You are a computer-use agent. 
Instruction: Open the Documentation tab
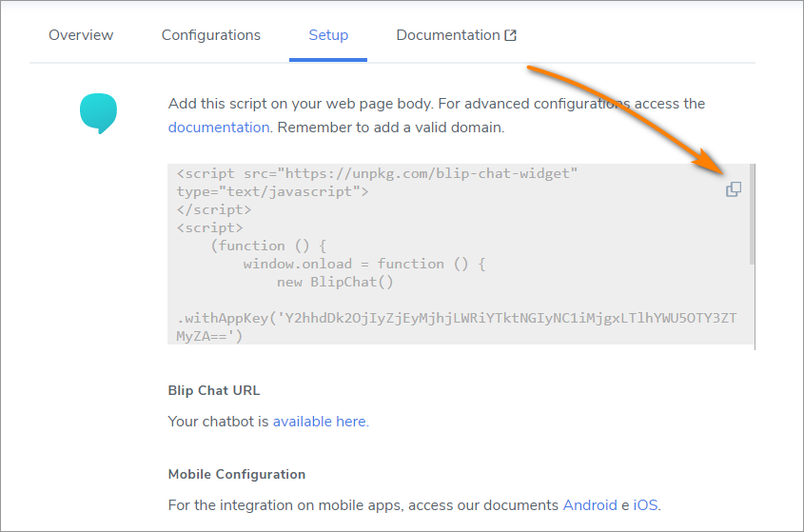point(447,35)
